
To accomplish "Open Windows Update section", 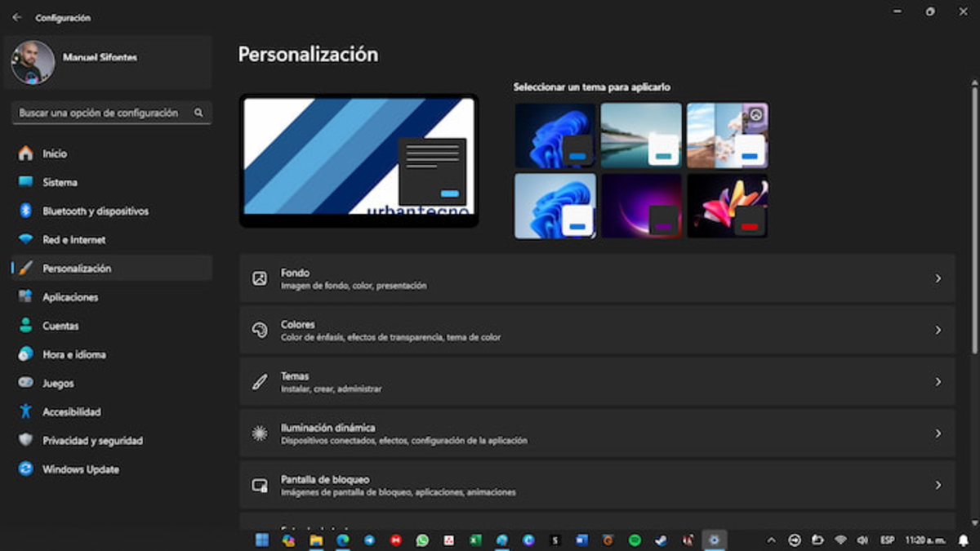I will [112, 469].
